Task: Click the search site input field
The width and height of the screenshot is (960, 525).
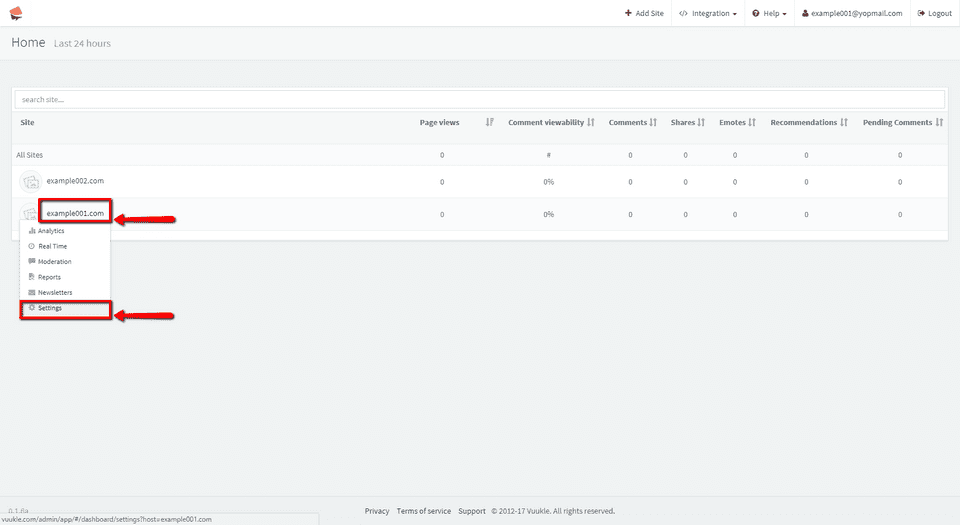Action: (x=480, y=100)
